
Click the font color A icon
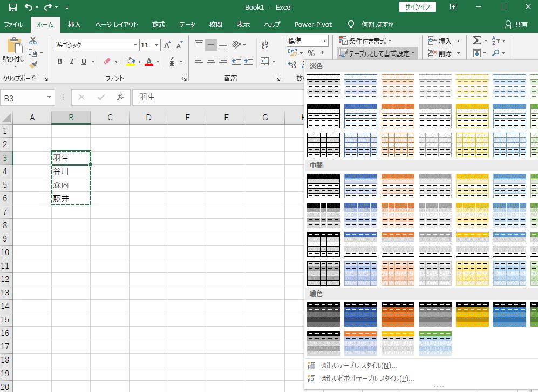point(149,61)
